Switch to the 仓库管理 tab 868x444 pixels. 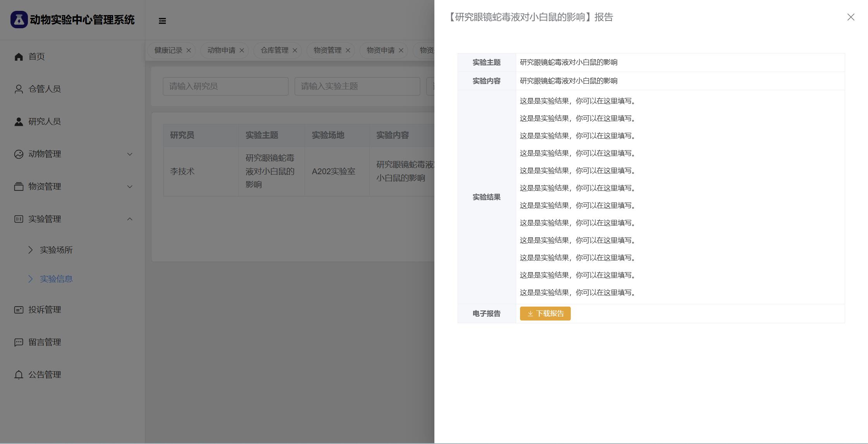pos(274,50)
